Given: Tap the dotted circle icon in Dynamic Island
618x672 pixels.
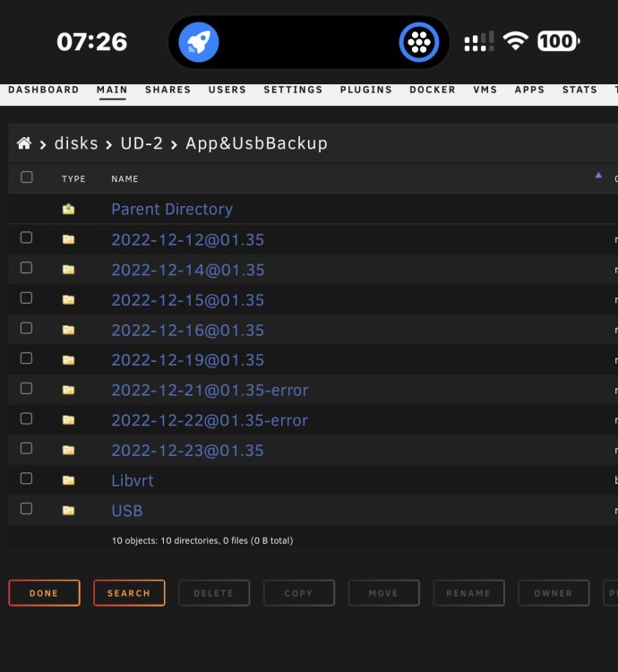Looking at the screenshot, I should [x=419, y=42].
